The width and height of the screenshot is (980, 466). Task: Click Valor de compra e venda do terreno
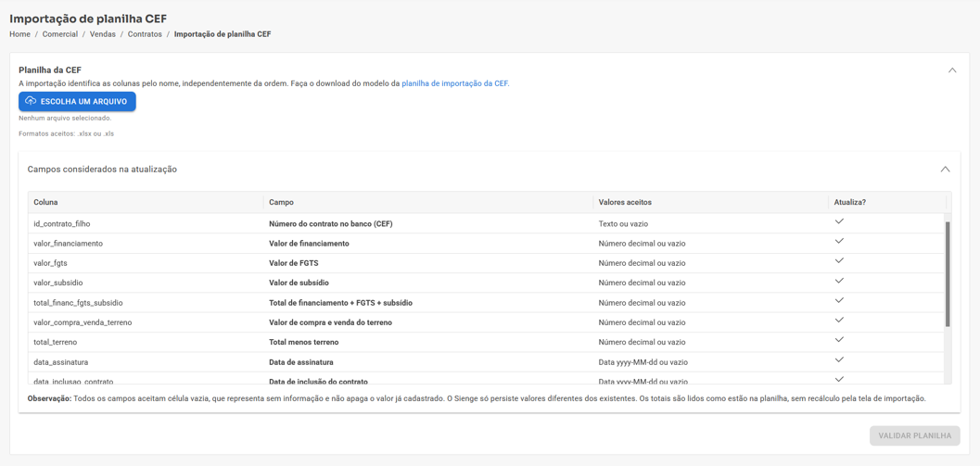click(428, 322)
